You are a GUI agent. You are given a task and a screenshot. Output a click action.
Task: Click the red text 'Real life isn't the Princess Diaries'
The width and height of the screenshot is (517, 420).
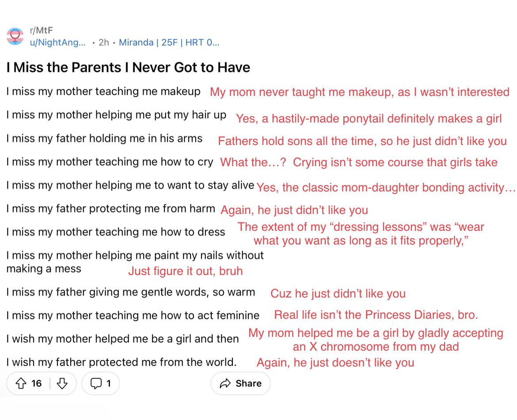coord(376,315)
